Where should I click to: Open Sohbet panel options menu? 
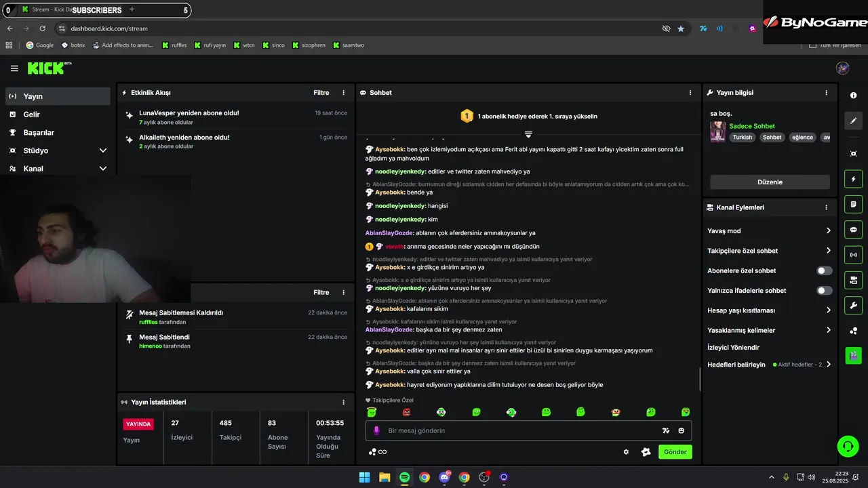tap(690, 93)
